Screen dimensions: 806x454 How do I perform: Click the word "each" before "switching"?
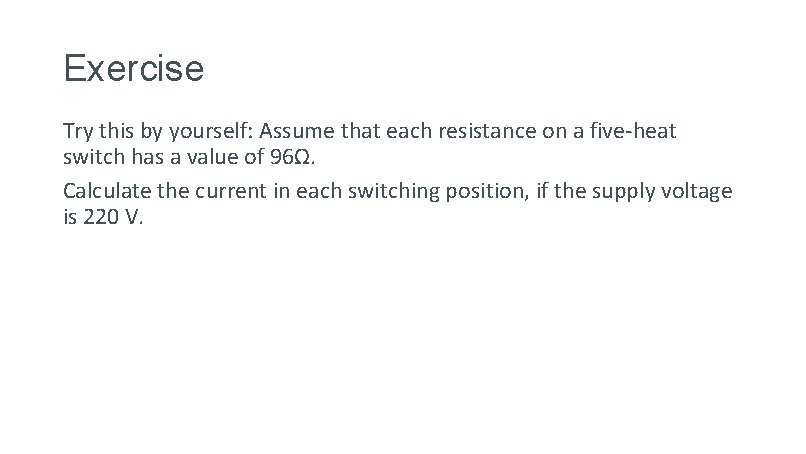[x=319, y=191]
